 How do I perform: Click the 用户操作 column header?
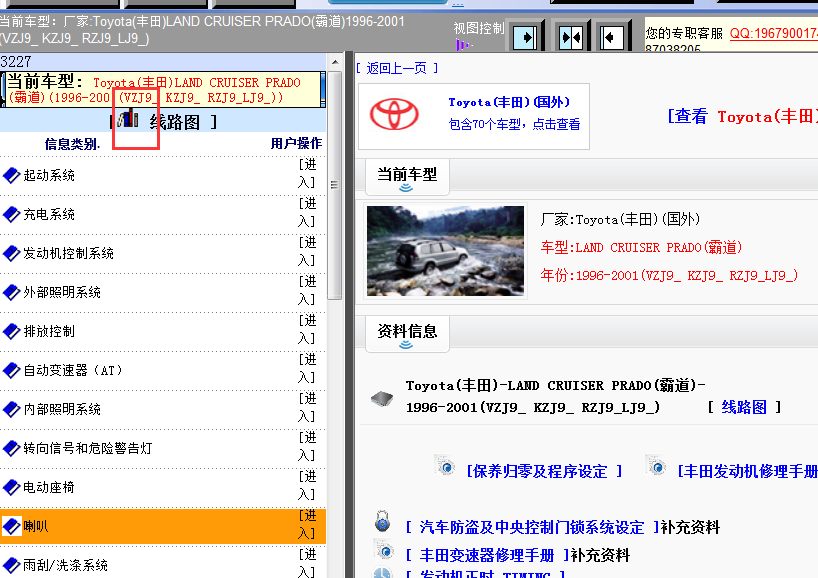296,143
